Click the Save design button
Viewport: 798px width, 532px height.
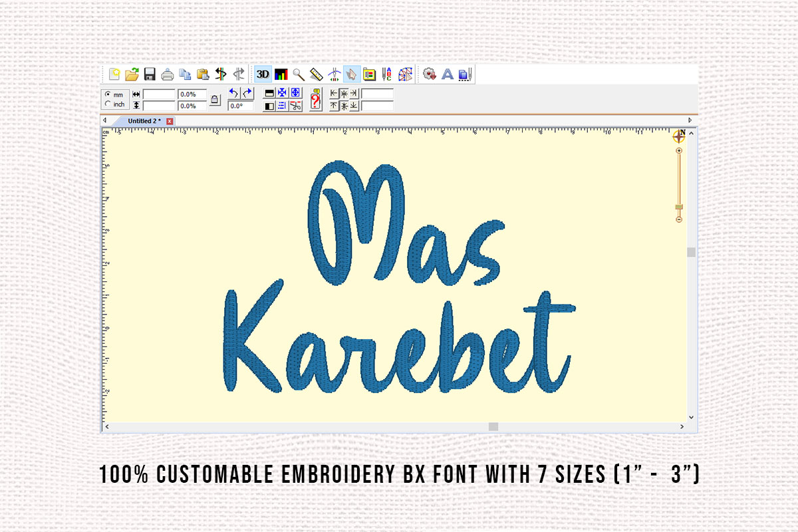click(149, 74)
